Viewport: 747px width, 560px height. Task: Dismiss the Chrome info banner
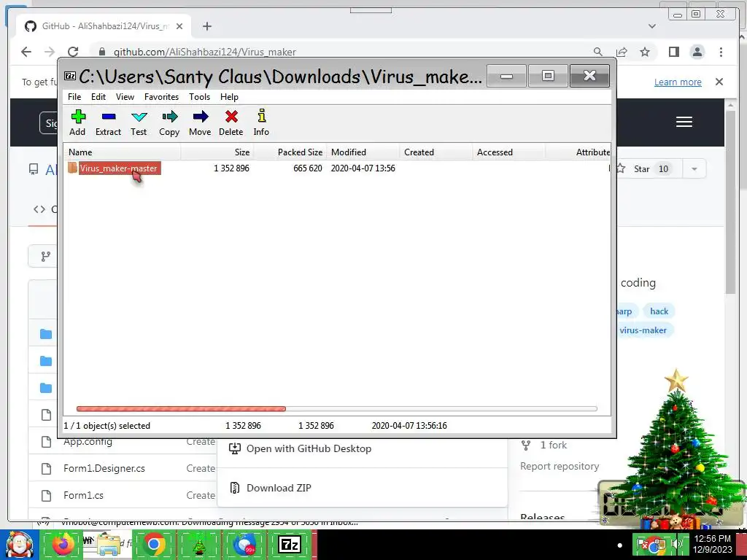[x=719, y=82]
